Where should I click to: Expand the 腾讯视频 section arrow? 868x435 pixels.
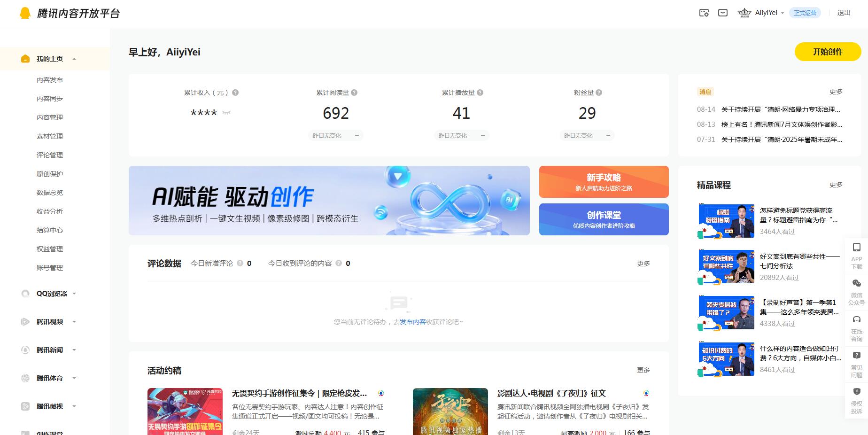coord(74,322)
